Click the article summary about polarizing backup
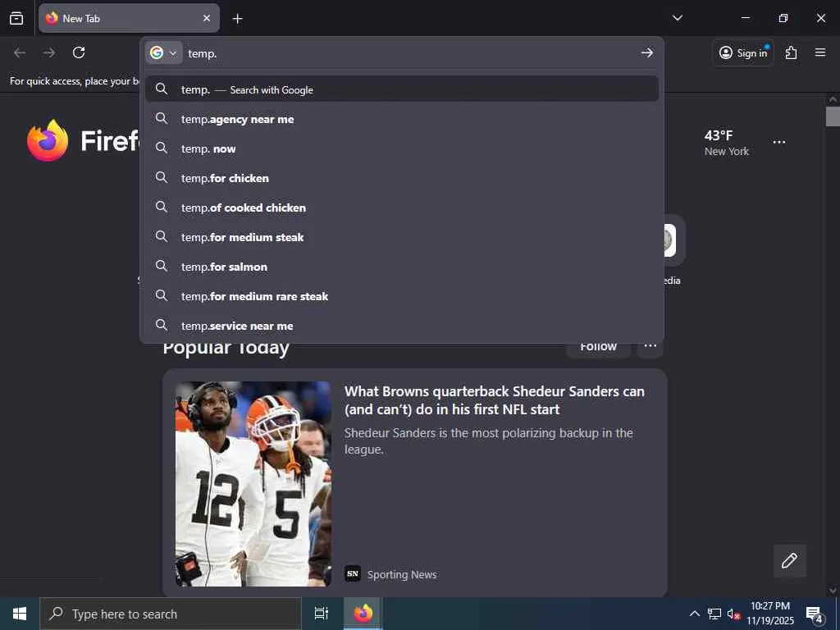The image size is (840, 630). (489, 441)
